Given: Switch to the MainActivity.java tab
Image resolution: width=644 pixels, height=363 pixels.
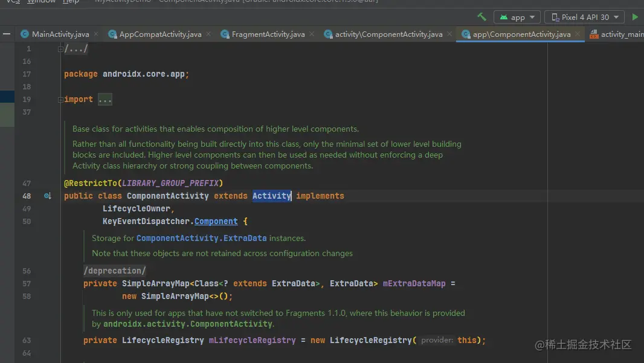Looking at the screenshot, I should tap(60, 34).
